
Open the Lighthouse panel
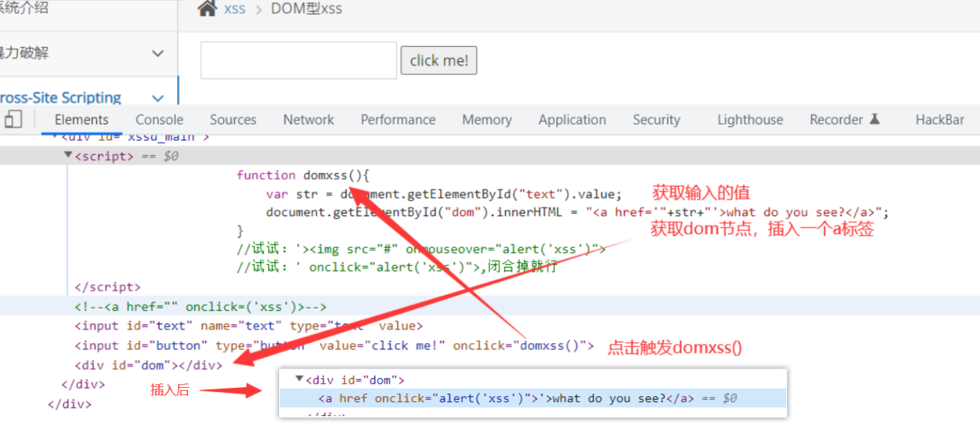(x=750, y=119)
